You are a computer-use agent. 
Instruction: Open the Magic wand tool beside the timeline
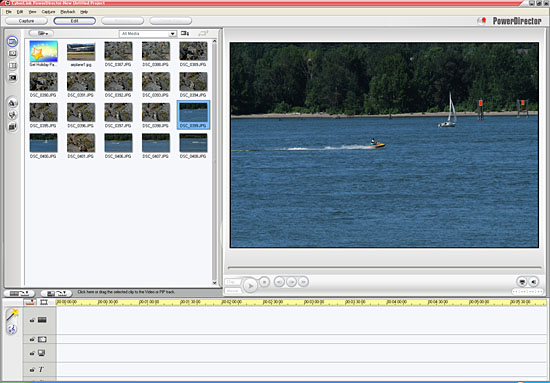(12, 315)
